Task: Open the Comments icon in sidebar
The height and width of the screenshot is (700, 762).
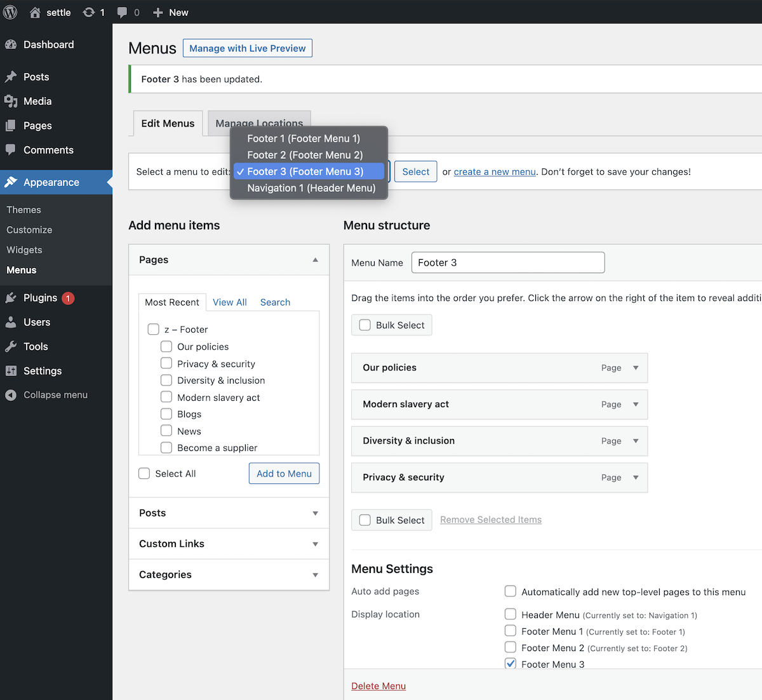Action: (11, 150)
